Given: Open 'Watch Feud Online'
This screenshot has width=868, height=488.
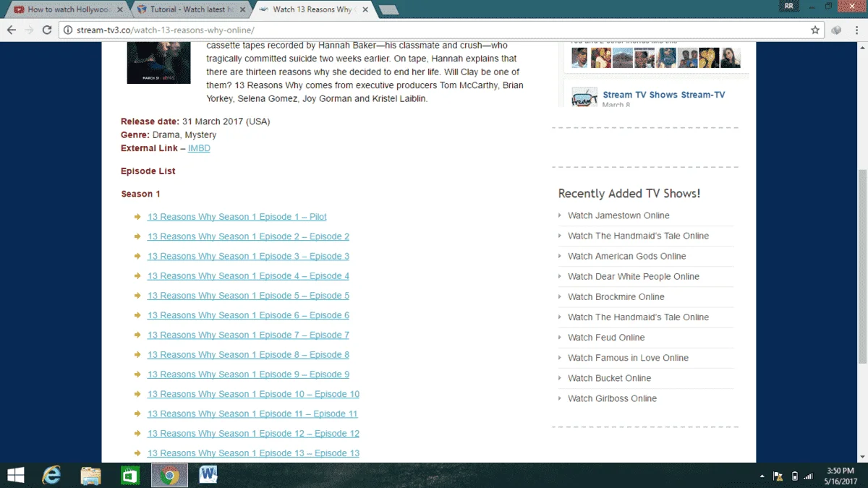Looking at the screenshot, I should 606,338.
